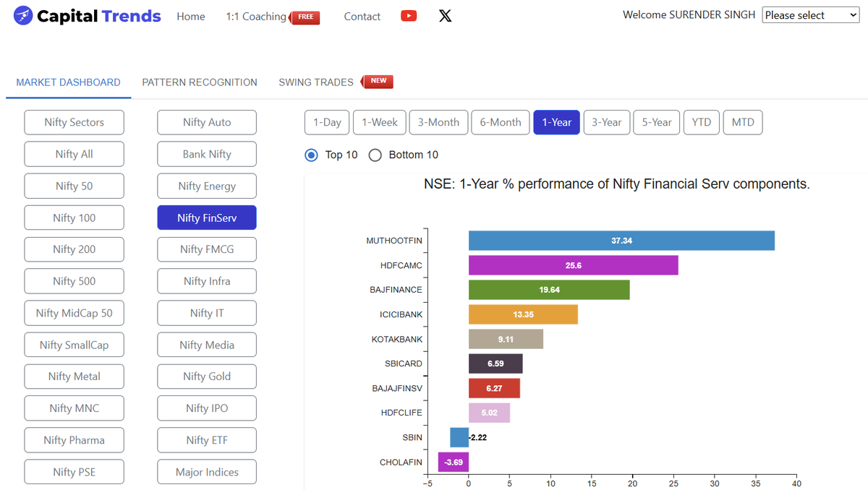
Task: Click the HDFCLIFE 5.02 bar
Action: pos(489,413)
